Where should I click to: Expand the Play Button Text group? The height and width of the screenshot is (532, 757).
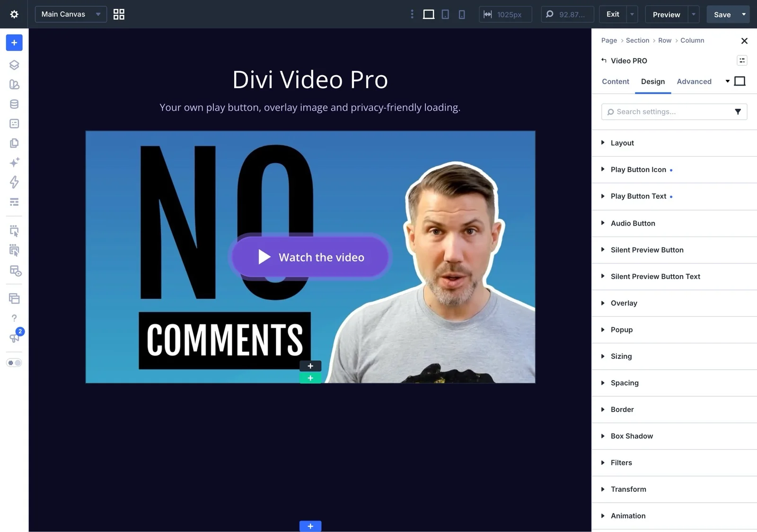click(x=674, y=196)
